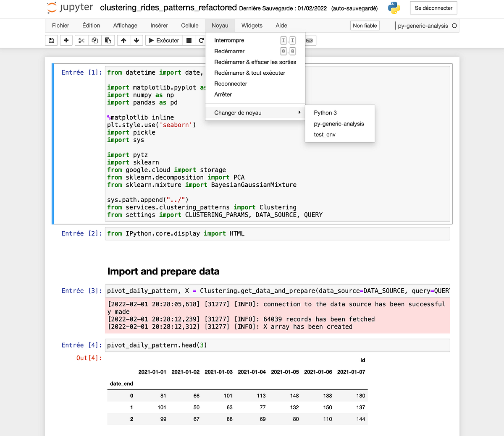Screen dimensions: 504x436
Task: Run the cell with the Exécuter button
Action: (x=163, y=40)
